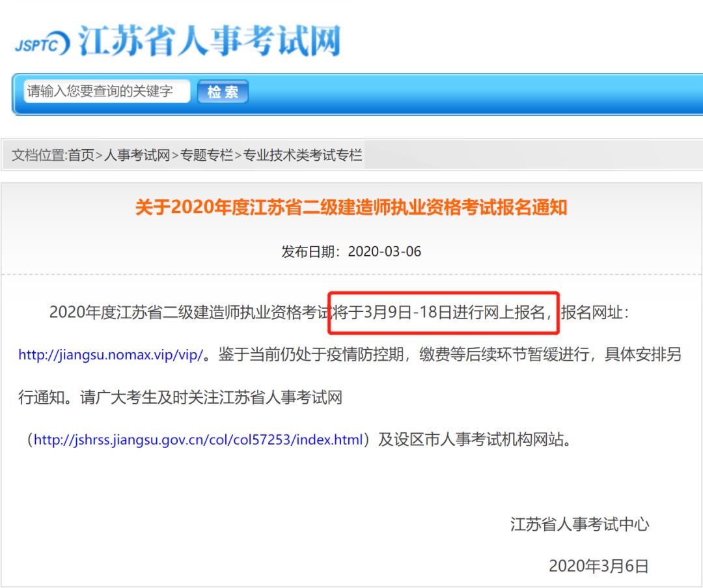Click the JSPTC logo icon

(x=42, y=43)
